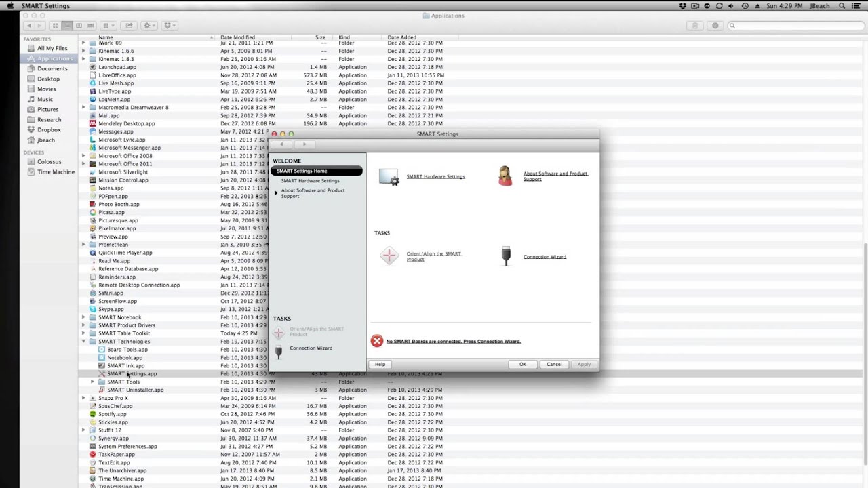Click the Finder trash toolbar icon

[694, 26]
